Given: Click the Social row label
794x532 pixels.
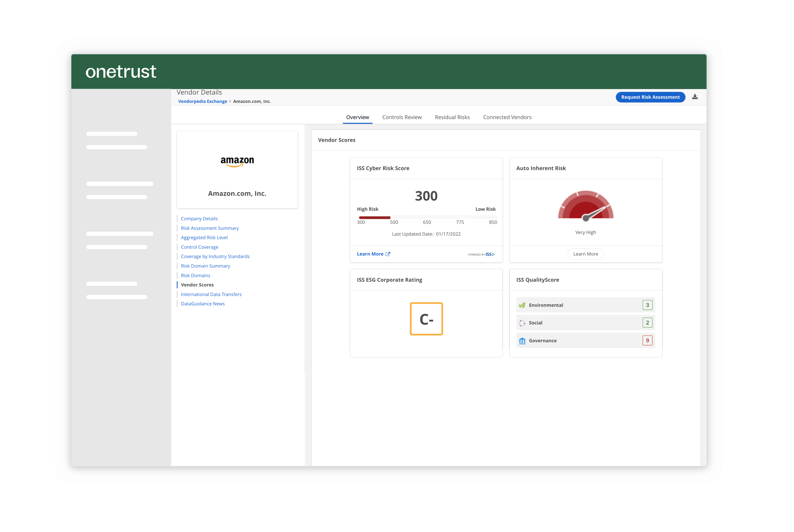Looking at the screenshot, I should [x=535, y=323].
